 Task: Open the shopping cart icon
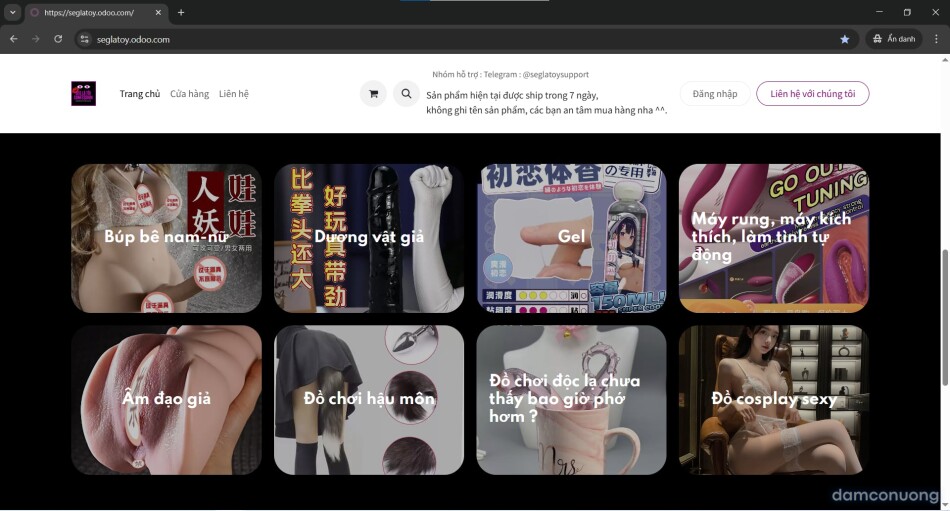click(373, 94)
